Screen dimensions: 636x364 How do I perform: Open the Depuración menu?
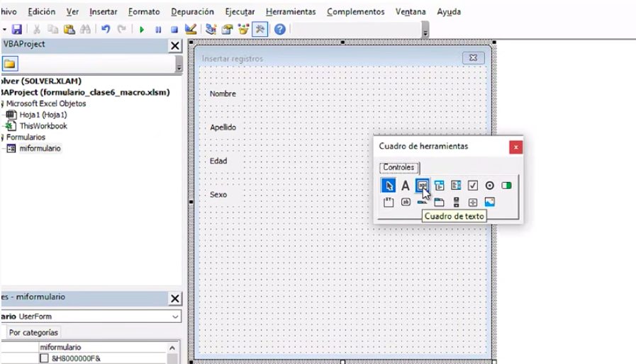pos(192,12)
